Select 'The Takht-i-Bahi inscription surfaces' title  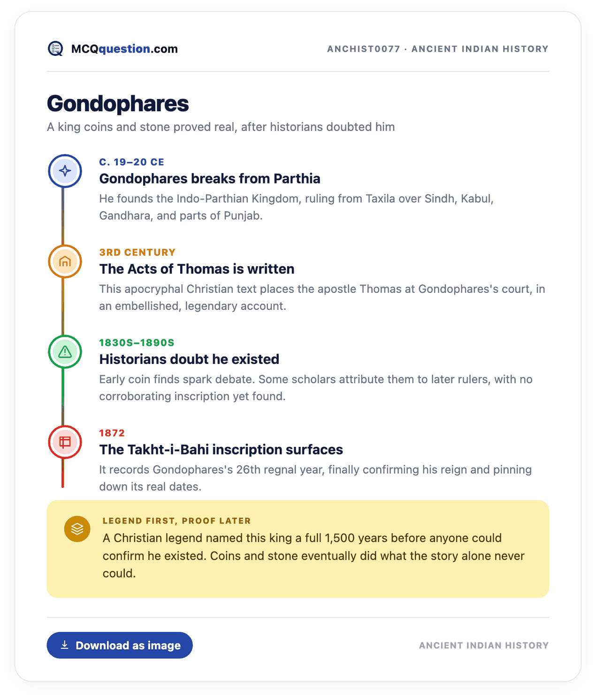(x=221, y=450)
